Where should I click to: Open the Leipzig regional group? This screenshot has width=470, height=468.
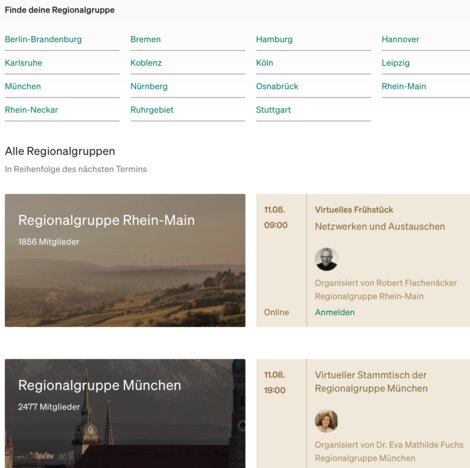pyautogui.click(x=396, y=63)
